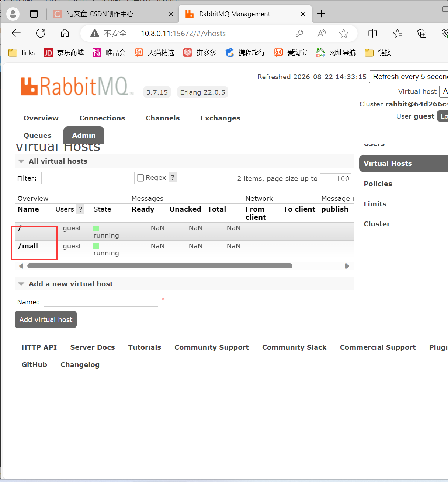The image size is (448, 482).
Task: Open the Connections tab
Action: pyautogui.click(x=102, y=118)
